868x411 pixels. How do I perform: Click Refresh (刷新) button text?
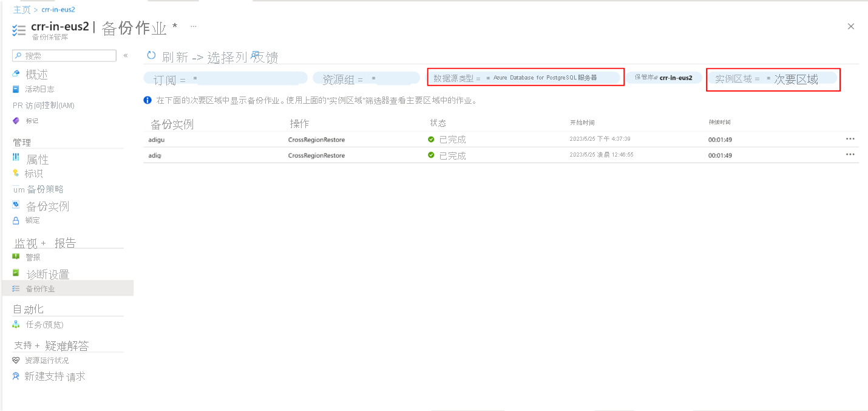(x=175, y=57)
